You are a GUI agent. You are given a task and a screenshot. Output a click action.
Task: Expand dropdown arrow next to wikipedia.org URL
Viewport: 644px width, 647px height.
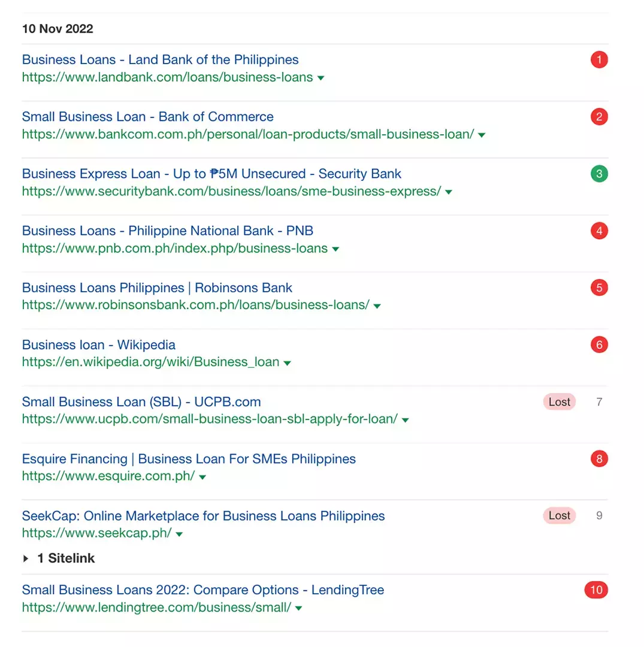[x=287, y=362]
